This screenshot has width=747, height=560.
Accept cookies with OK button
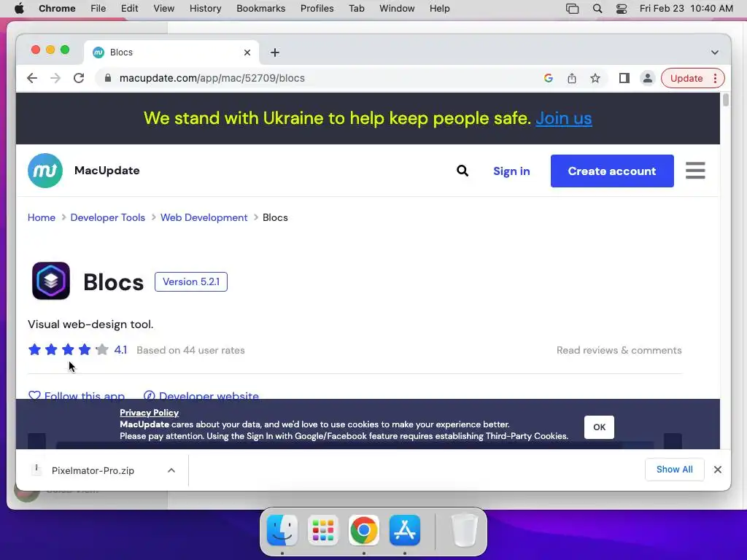[x=599, y=427]
